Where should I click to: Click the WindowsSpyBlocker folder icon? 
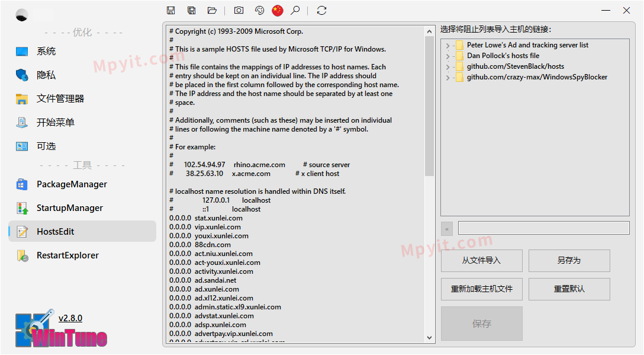click(x=459, y=77)
